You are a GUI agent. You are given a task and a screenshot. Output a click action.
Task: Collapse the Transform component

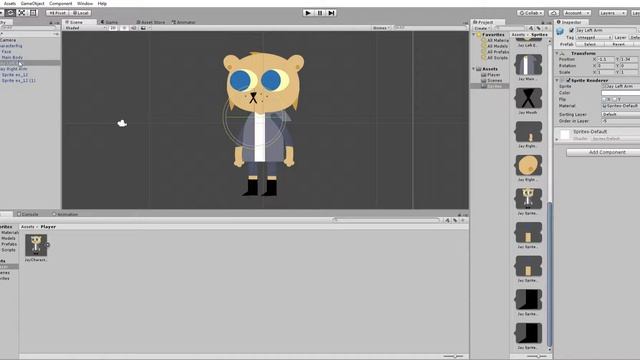557,53
